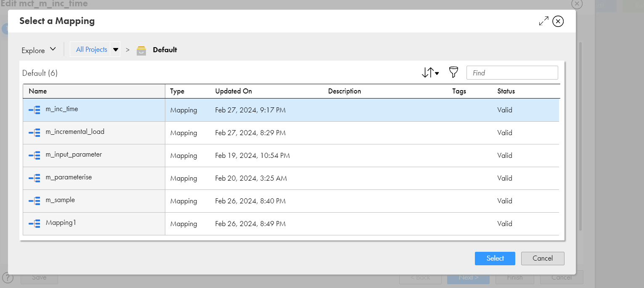Select the m_inc_time mapping name

point(62,109)
